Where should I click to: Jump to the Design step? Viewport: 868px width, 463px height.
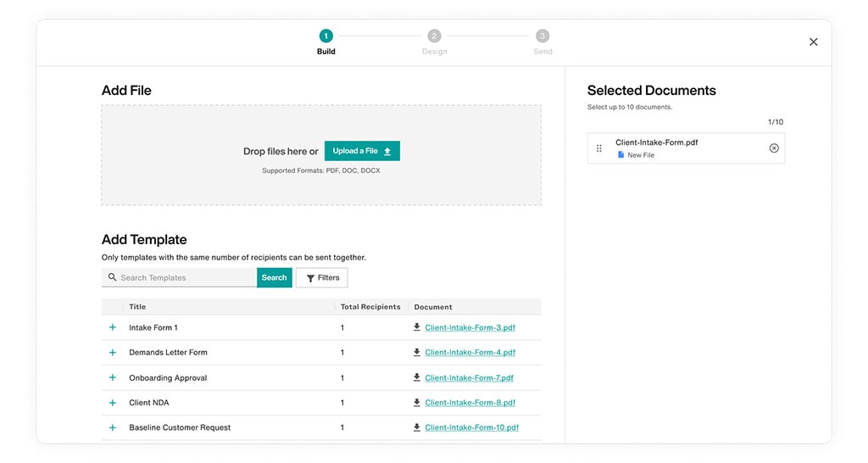434,36
